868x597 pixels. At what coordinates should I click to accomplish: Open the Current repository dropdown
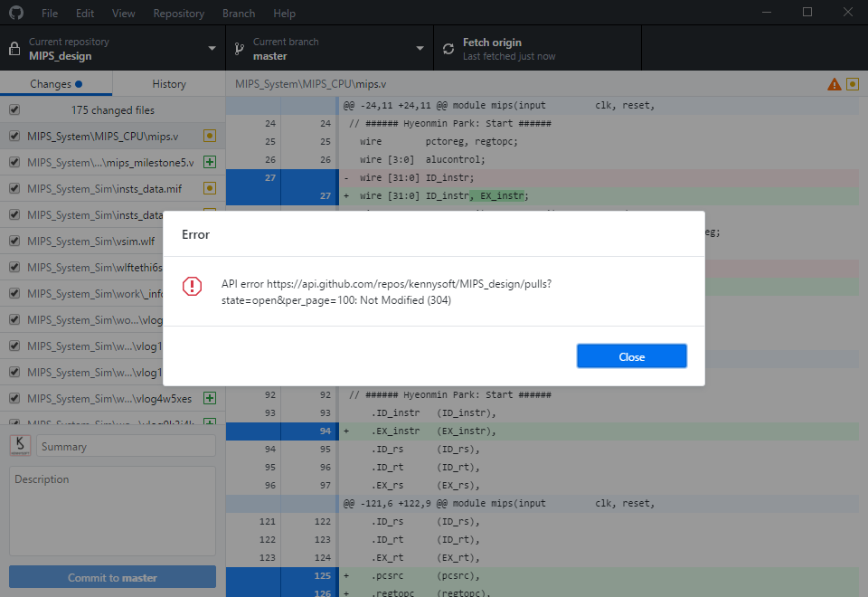212,47
